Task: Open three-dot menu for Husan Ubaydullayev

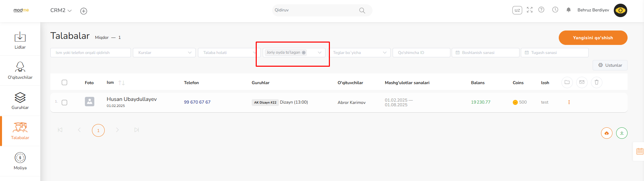Action: tap(569, 102)
